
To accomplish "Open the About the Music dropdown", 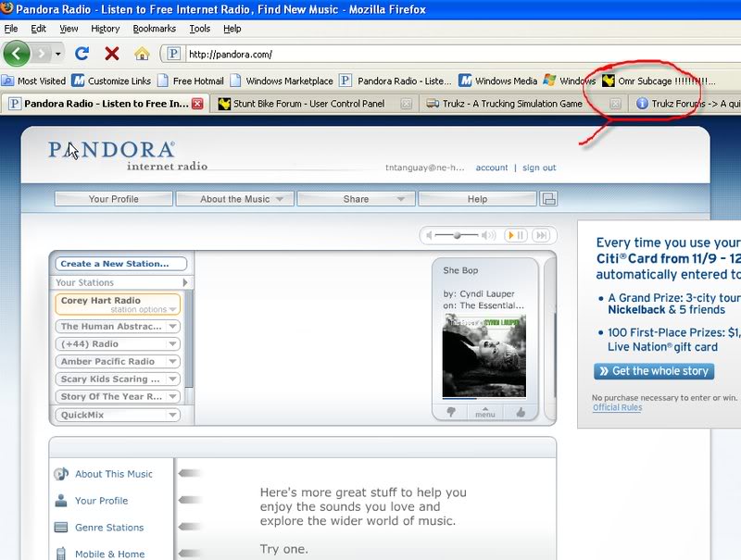I will 234,198.
